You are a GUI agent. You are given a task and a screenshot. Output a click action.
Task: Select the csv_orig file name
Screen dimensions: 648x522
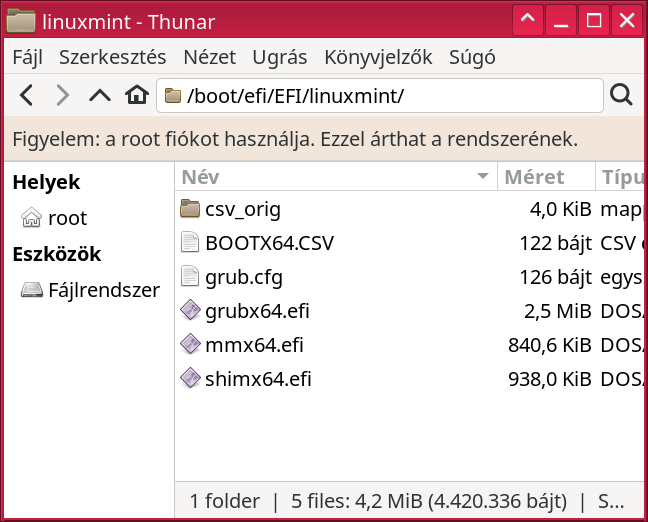click(243, 209)
